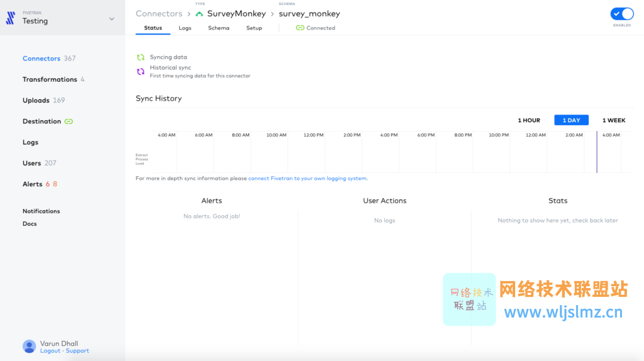Image resolution: width=644 pixels, height=361 pixels.
Task: Click the Stats section heading
Action: (x=558, y=201)
